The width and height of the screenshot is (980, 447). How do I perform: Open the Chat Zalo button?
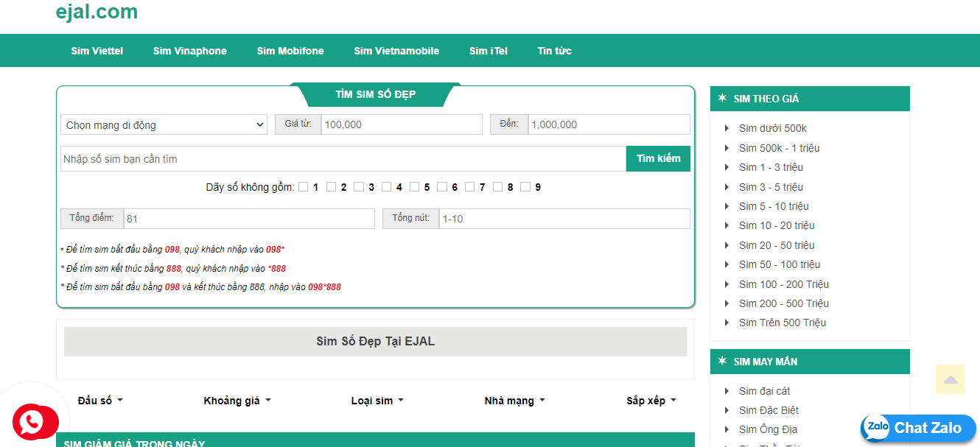(x=919, y=428)
